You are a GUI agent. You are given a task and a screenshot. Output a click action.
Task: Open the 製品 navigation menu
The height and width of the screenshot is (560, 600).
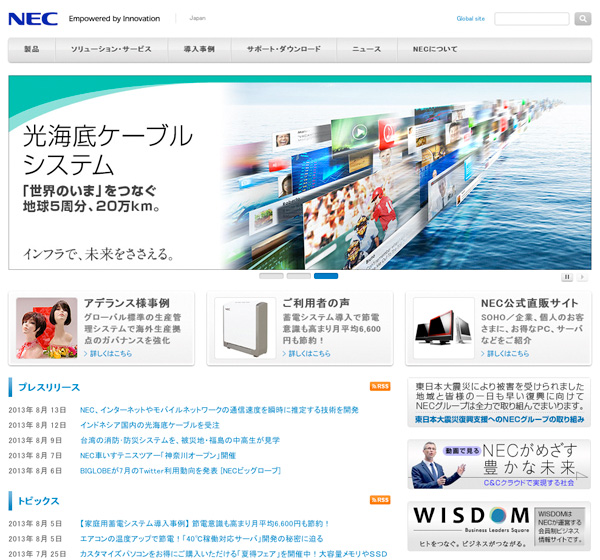coord(32,49)
